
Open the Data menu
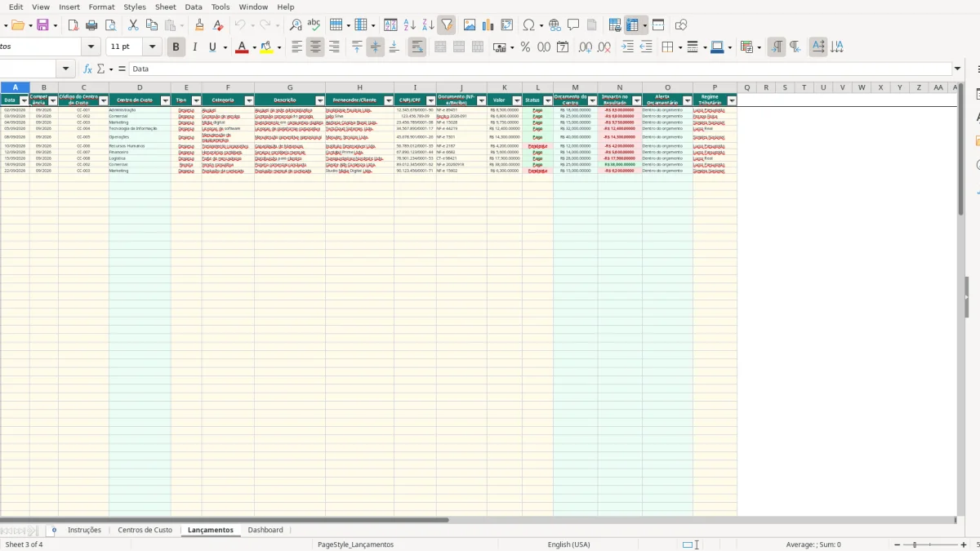coord(194,7)
